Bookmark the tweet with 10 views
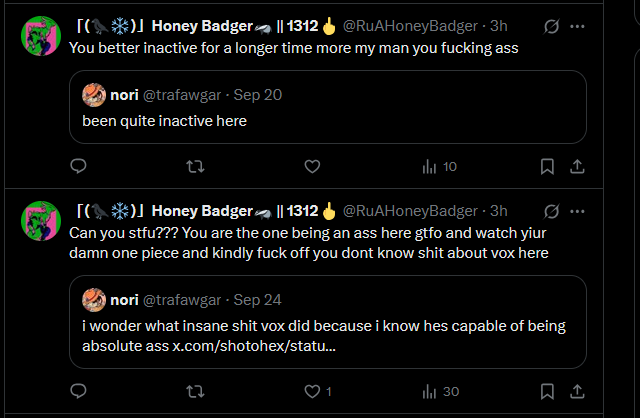 (547, 167)
